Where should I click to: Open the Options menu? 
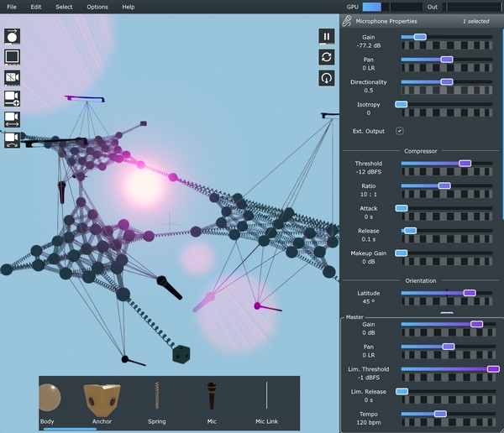(97, 7)
